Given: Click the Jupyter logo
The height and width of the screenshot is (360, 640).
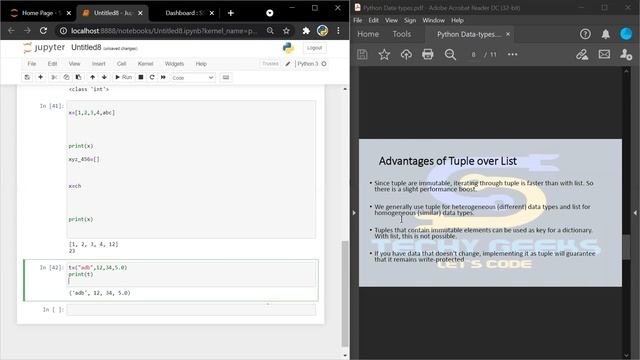Looking at the screenshot, I should [x=44, y=47].
